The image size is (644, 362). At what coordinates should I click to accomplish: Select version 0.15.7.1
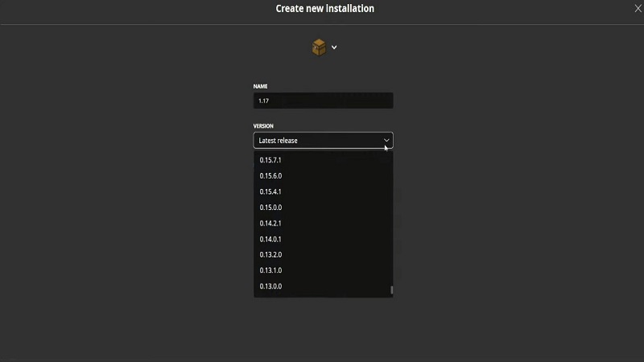click(x=324, y=160)
